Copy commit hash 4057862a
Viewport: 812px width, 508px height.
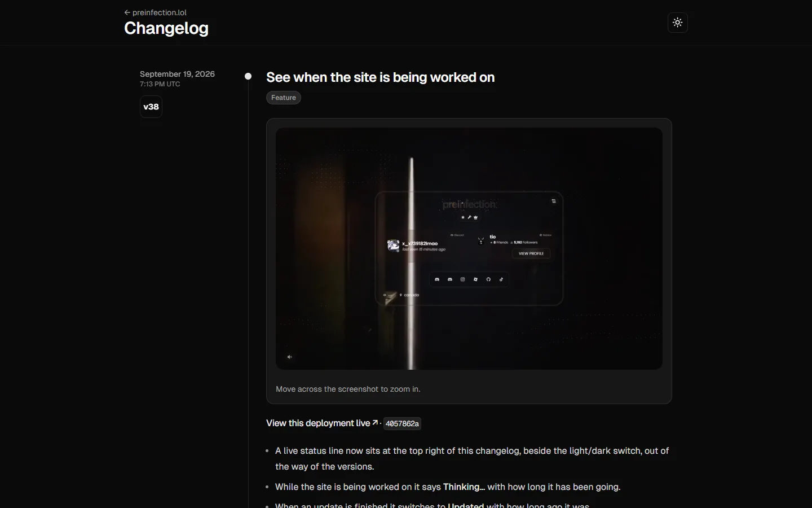(402, 423)
